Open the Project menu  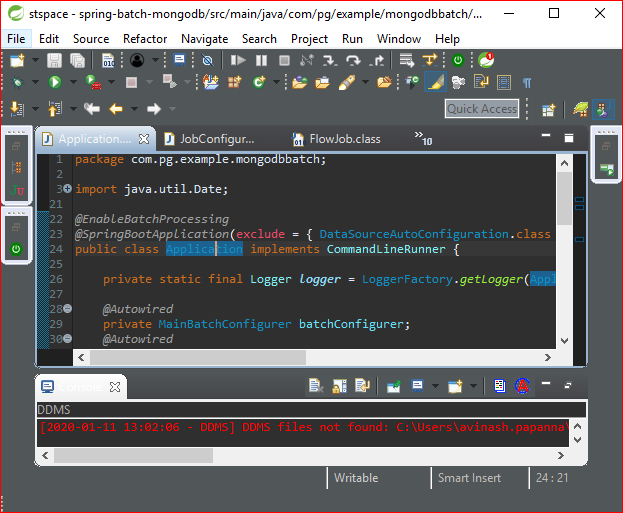click(x=310, y=39)
